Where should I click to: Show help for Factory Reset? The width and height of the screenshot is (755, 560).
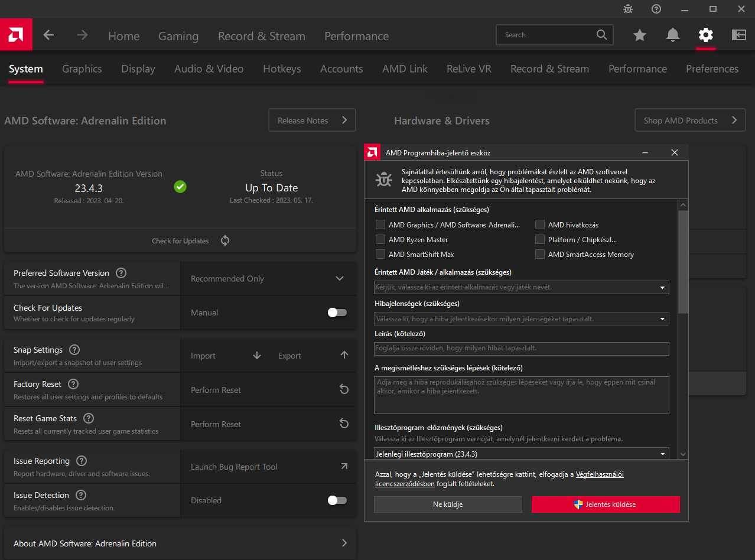click(73, 384)
